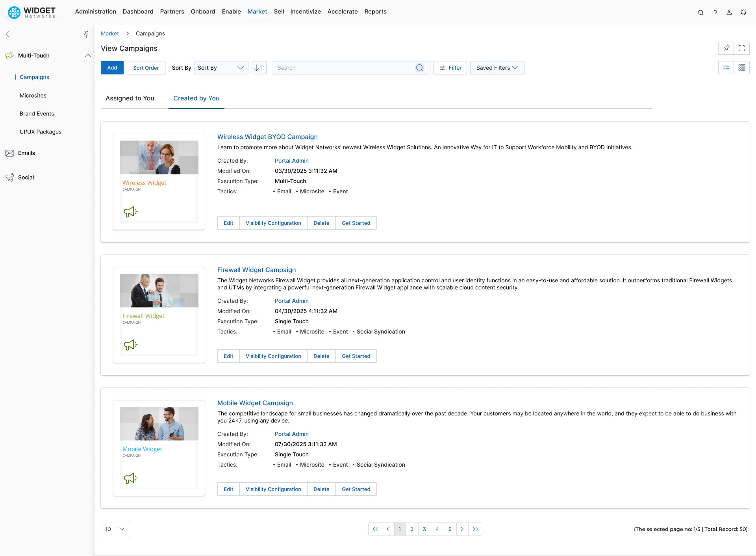Open the notifications bell
The width and height of the screenshot is (756, 556).
[x=743, y=12]
